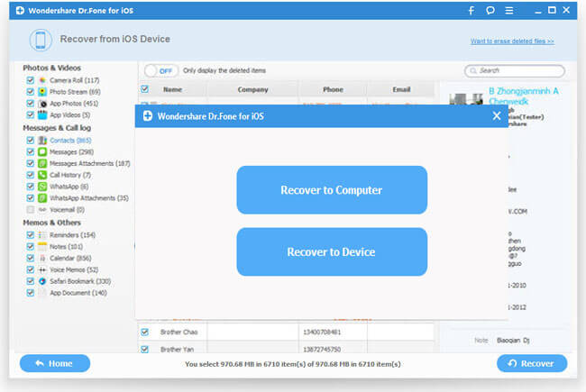Uncheck the Reminders checkbox
The height and width of the screenshot is (392, 586).
pos(31,235)
